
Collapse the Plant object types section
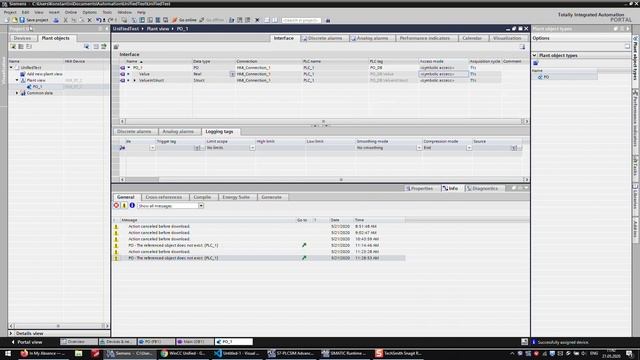[x=534, y=56]
